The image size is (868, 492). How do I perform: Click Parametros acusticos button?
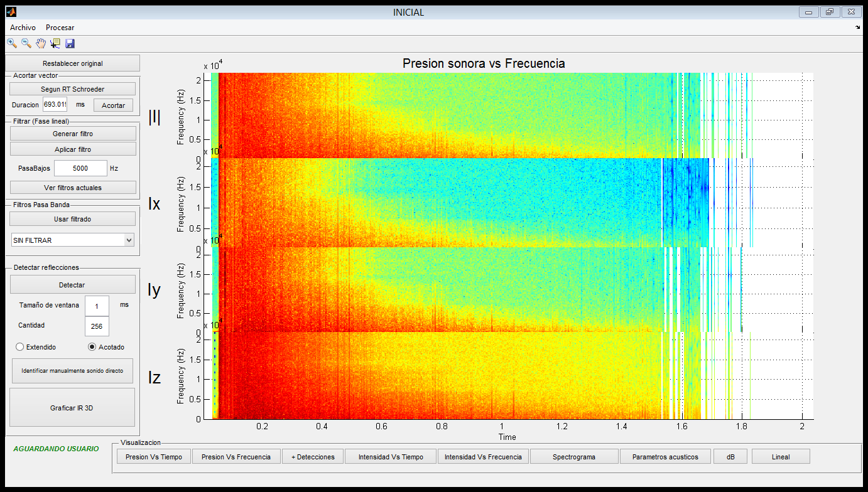pyautogui.click(x=666, y=457)
